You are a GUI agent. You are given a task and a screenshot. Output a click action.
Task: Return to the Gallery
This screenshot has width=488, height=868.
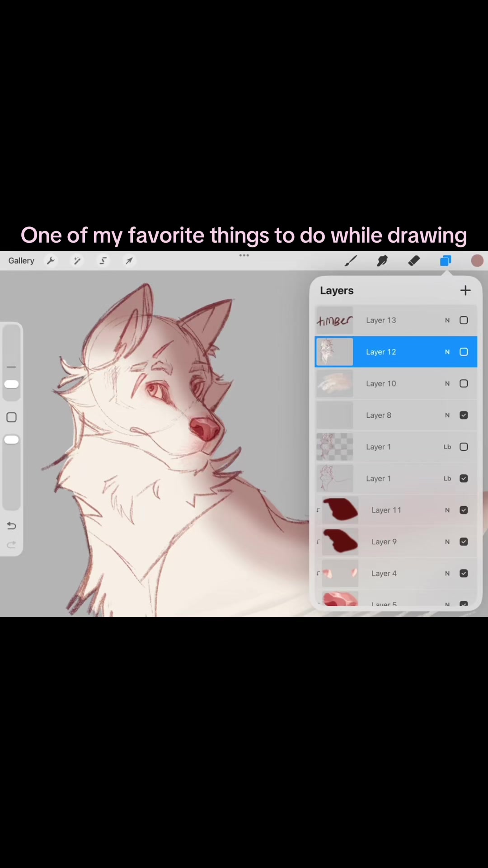click(x=21, y=261)
